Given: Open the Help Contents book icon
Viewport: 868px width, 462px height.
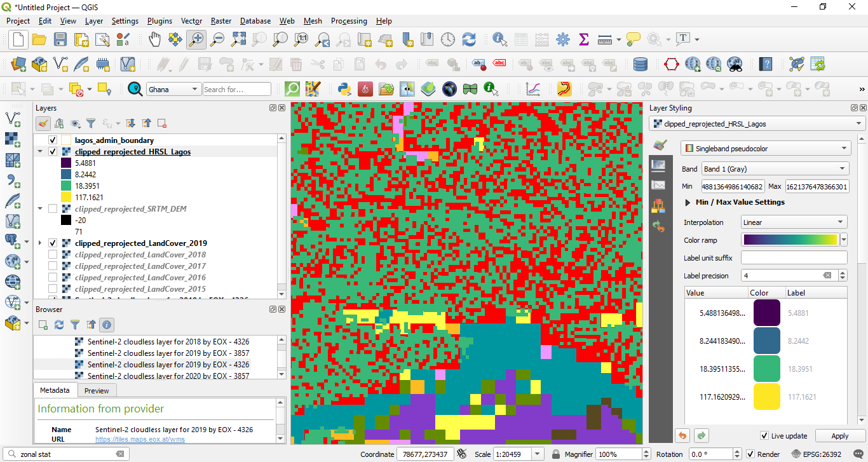Looking at the screenshot, I should coord(766,64).
